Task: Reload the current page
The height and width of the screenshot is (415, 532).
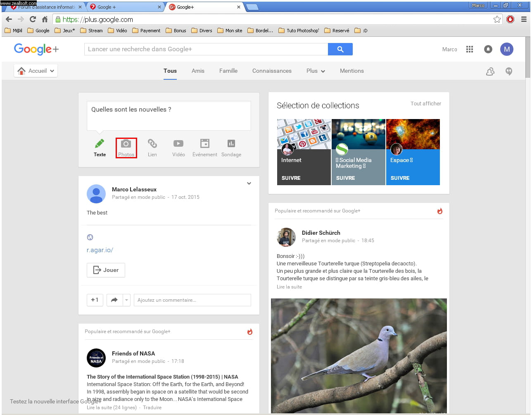Action: (33, 19)
